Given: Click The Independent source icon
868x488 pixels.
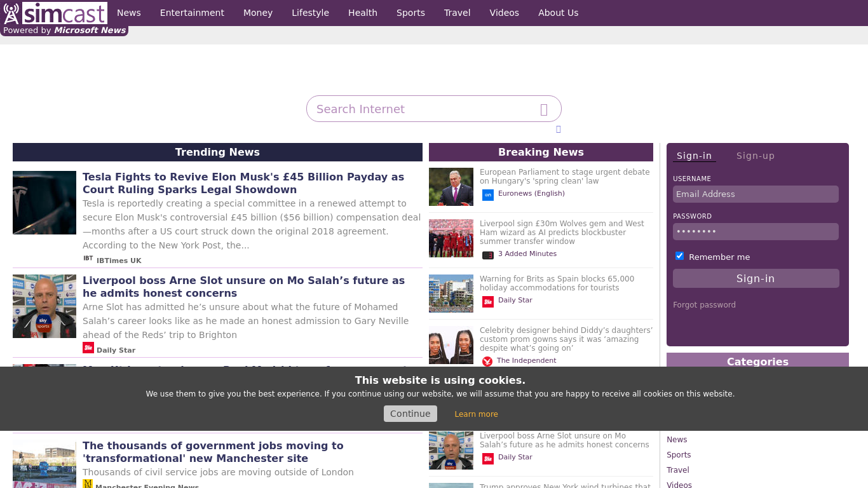Looking at the screenshot, I should 487,362.
